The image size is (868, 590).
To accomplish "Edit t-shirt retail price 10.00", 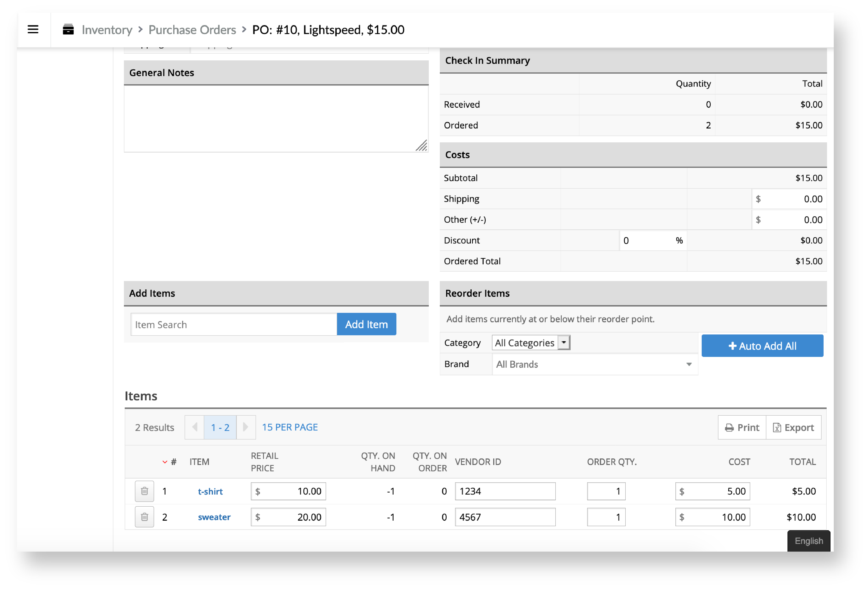I will pos(288,491).
